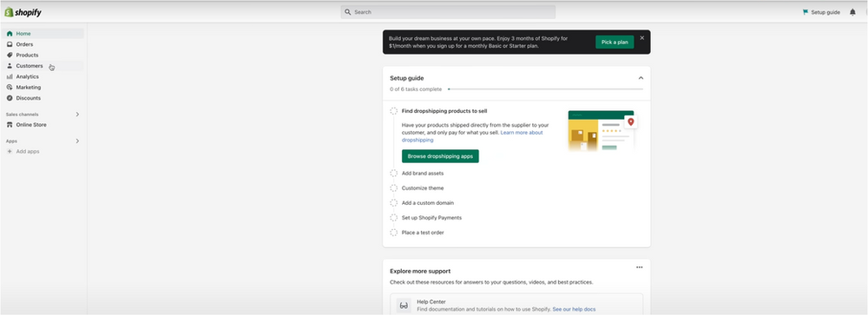Click the Setup guide top bar button
The height and width of the screenshot is (315, 868).
click(x=821, y=12)
